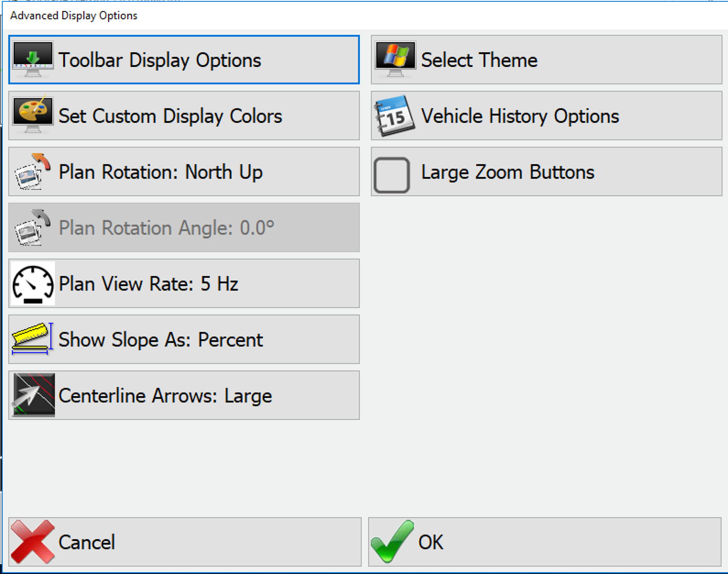
Task: Change Plan Rotation from North Up
Action: tap(183, 172)
